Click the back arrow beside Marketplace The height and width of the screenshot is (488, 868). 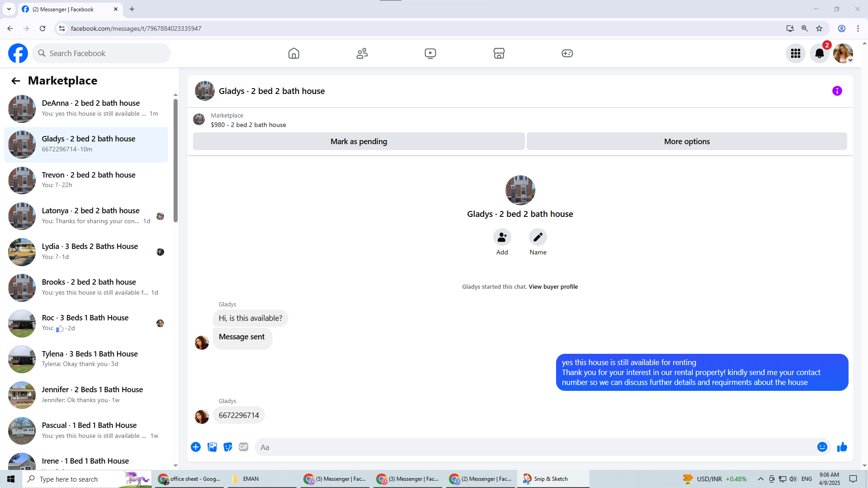[16, 81]
